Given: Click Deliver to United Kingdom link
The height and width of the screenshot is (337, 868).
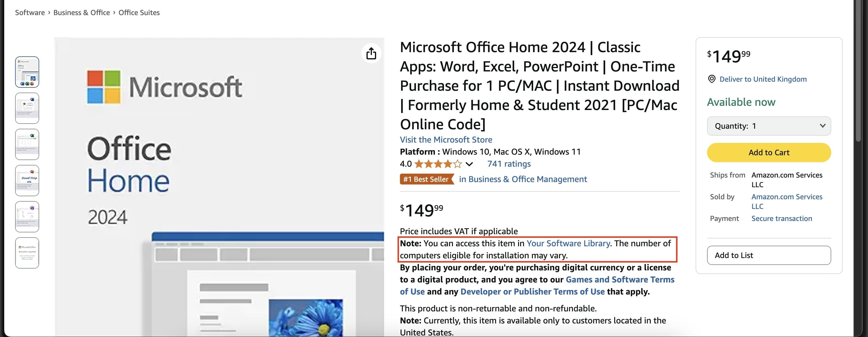Looking at the screenshot, I should [763, 79].
